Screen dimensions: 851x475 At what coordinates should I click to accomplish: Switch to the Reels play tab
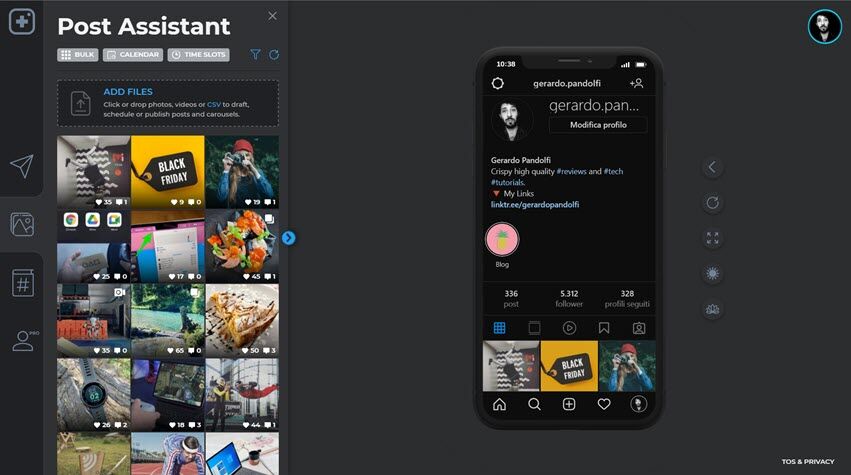[569, 328]
